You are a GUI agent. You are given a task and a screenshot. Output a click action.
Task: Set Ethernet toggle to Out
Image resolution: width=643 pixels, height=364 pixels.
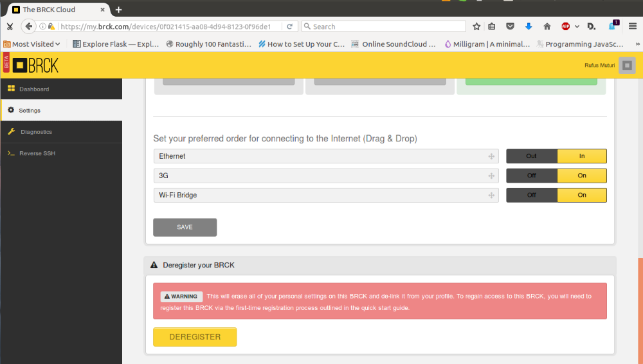tap(532, 156)
